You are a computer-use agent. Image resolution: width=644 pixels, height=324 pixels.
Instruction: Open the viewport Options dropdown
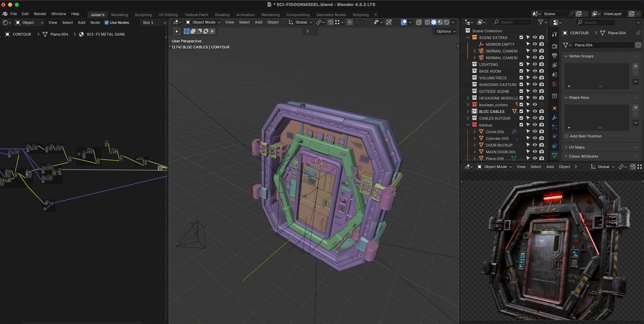445,31
